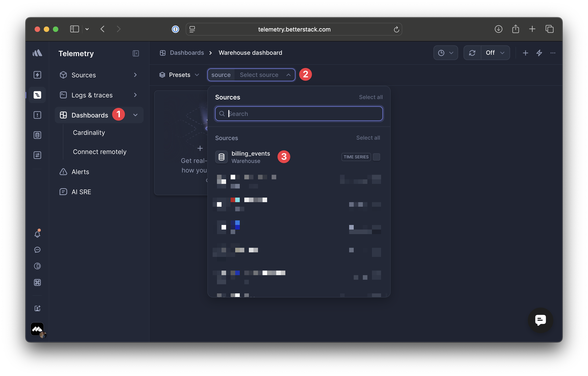The image size is (588, 376).
Task: Collapse the Telemetry sidebar panel icon
Action: pyautogui.click(x=136, y=53)
